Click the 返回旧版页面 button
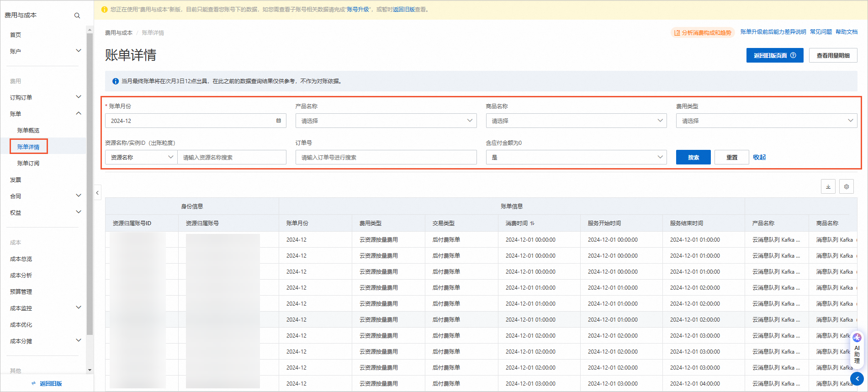868x392 pixels. (775, 55)
